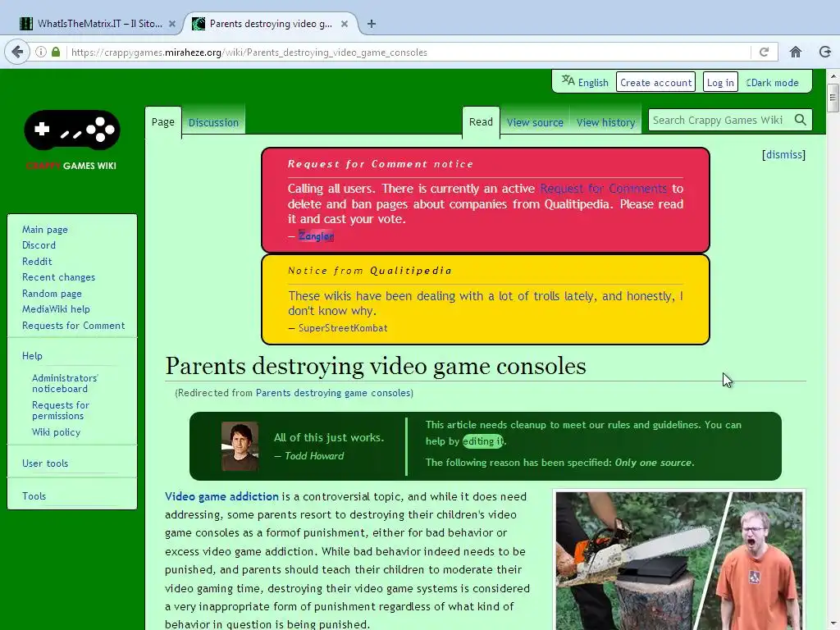Click the Log in button
Viewport: 840px width, 630px height.
coord(720,83)
